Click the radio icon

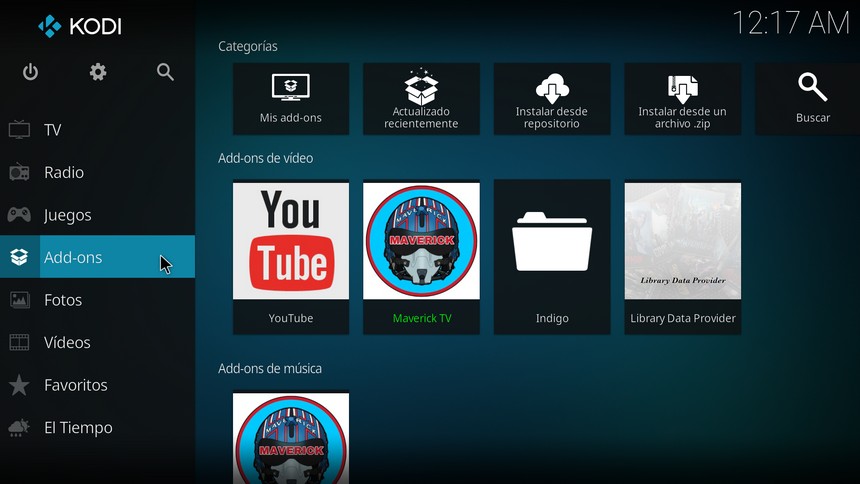tap(19, 172)
